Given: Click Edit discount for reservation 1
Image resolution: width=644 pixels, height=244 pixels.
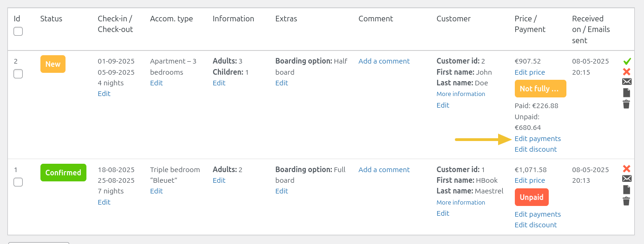Looking at the screenshot, I should pyautogui.click(x=536, y=225).
